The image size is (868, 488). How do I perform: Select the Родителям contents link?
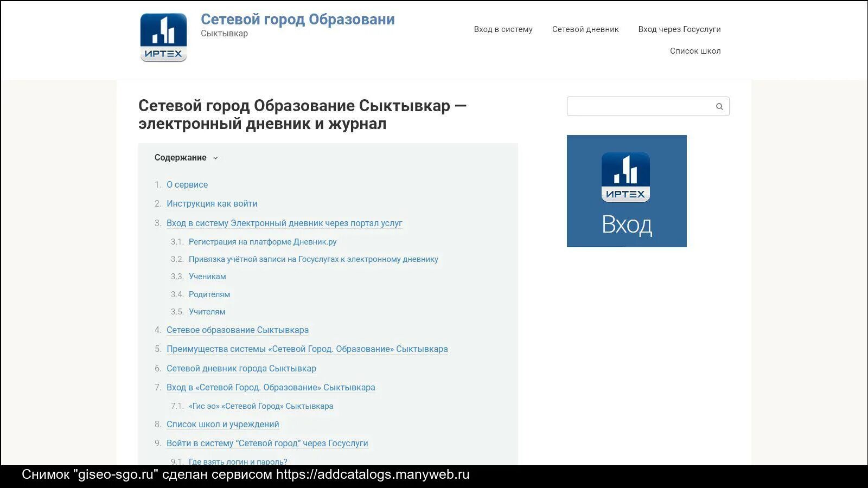pos(209,294)
